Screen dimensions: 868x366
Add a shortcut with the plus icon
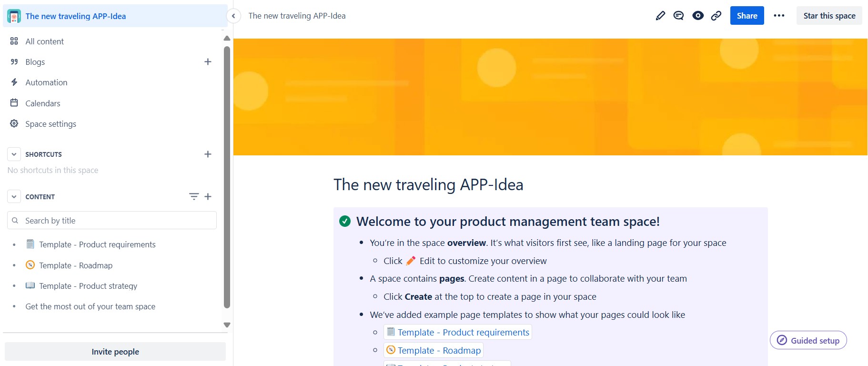[208, 154]
